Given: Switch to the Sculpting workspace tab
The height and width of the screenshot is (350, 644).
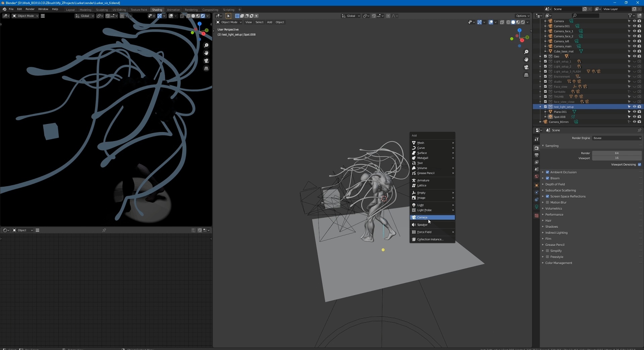Looking at the screenshot, I should 102,10.
